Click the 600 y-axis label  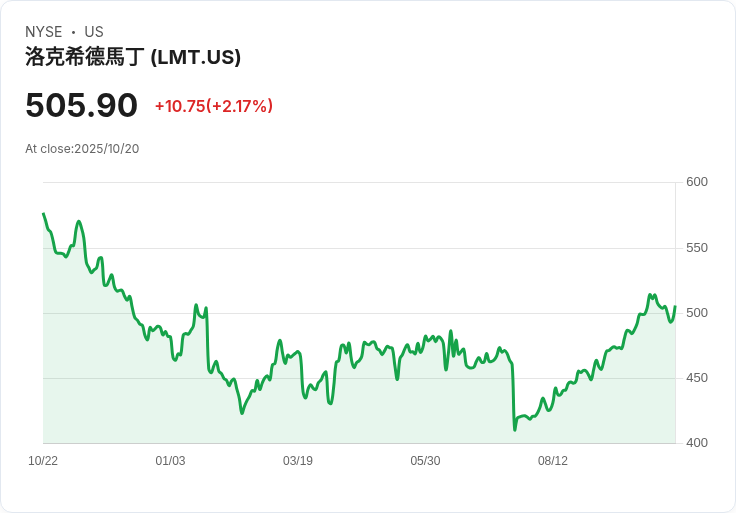pyautogui.click(x=696, y=182)
